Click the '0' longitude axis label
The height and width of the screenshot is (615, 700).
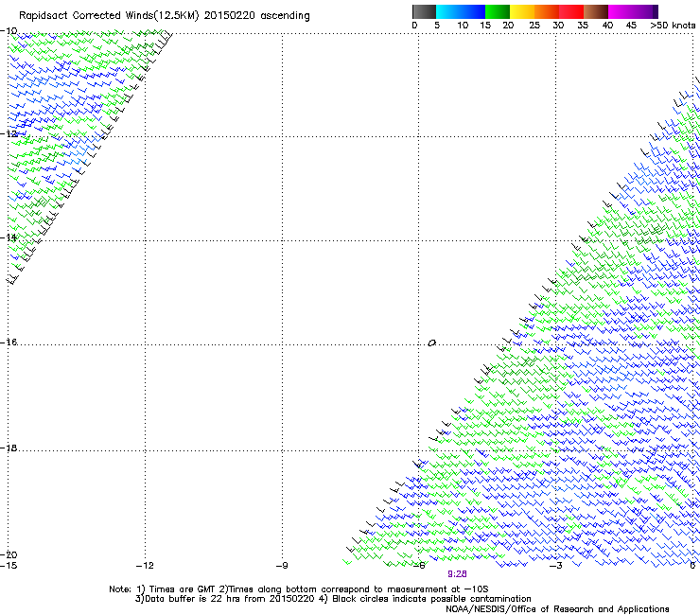(692, 566)
